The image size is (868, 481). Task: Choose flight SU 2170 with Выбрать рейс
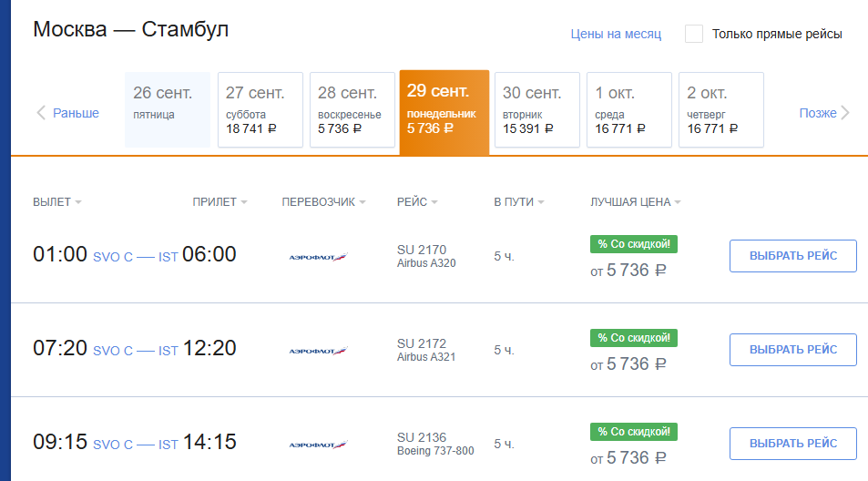792,256
